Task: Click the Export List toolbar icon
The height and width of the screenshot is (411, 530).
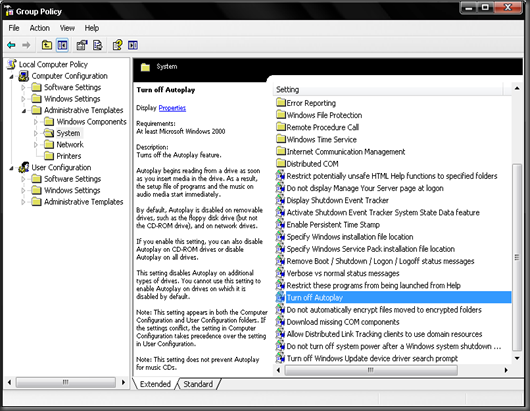Action: (97, 45)
